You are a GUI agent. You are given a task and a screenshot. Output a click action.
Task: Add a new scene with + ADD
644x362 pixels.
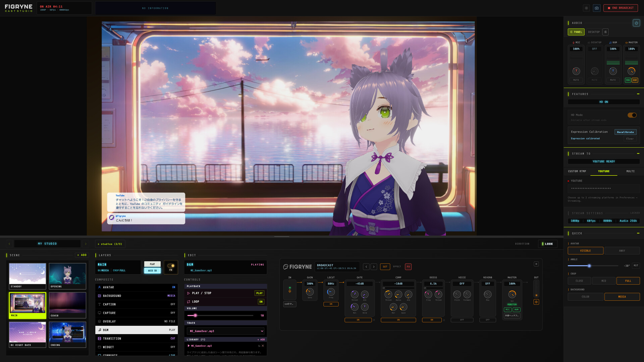point(82,255)
